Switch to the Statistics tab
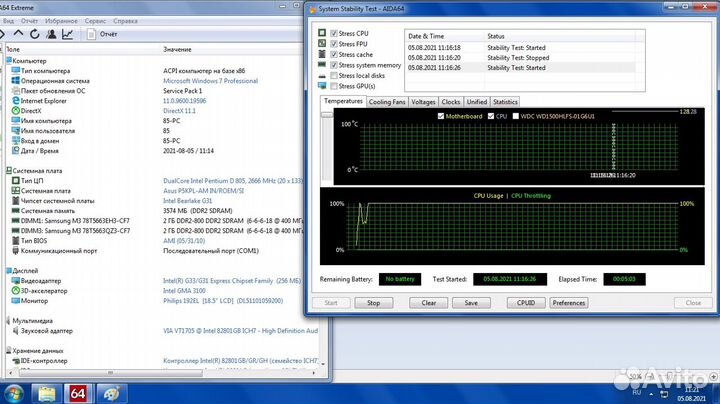The height and width of the screenshot is (404, 720). (505, 102)
